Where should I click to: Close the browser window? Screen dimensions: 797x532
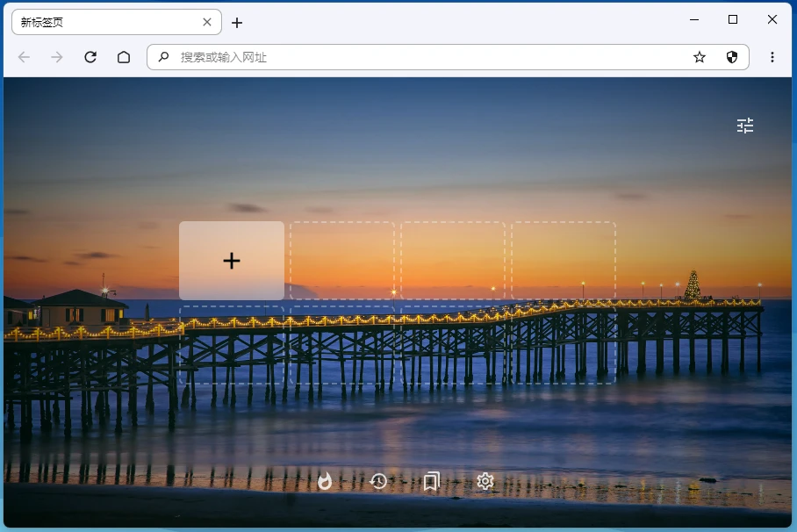click(772, 20)
